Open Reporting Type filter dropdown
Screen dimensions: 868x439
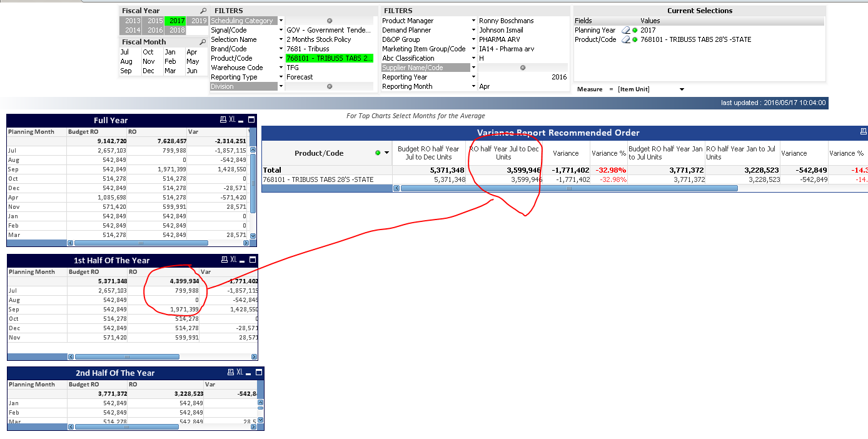pos(281,77)
